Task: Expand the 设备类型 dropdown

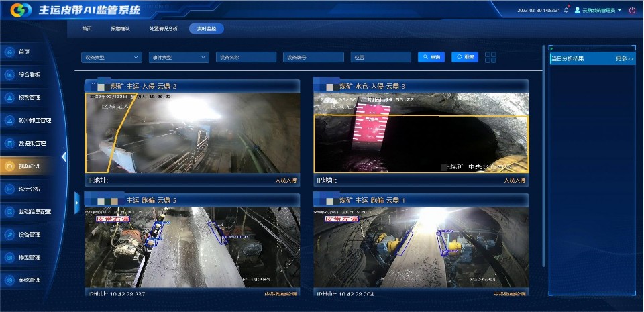Action: [111, 58]
